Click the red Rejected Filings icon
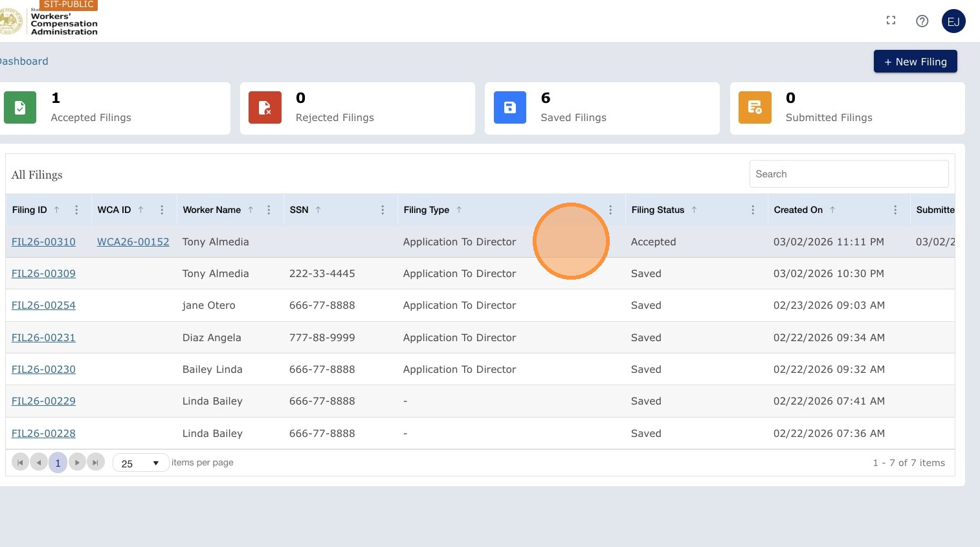Image resolution: width=980 pixels, height=547 pixels. 265,107
